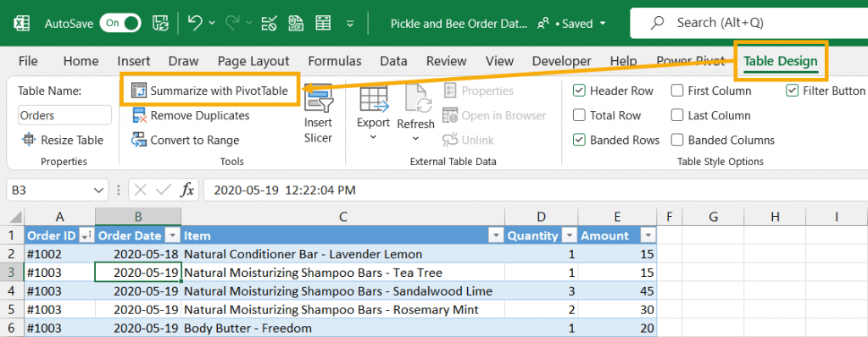The width and height of the screenshot is (868, 337).
Task: Open the Item column filter dropdown
Action: point(496,236)
